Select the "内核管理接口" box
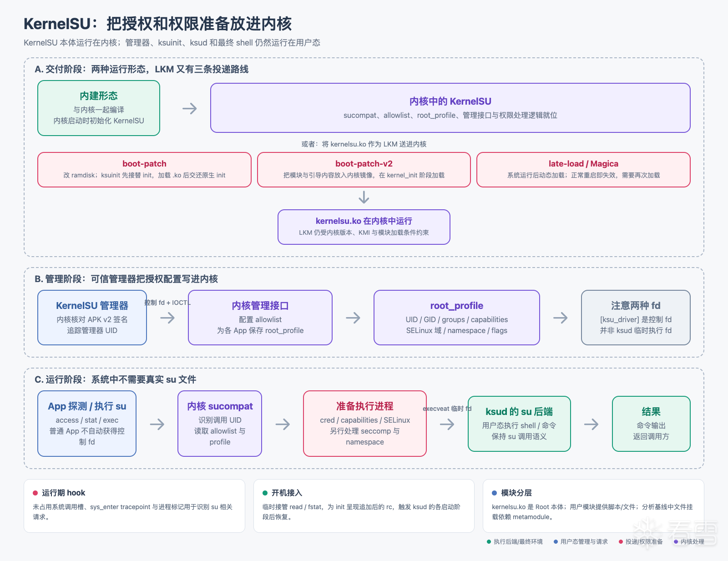Screen dimensions: 728x561 pos(260,318)
